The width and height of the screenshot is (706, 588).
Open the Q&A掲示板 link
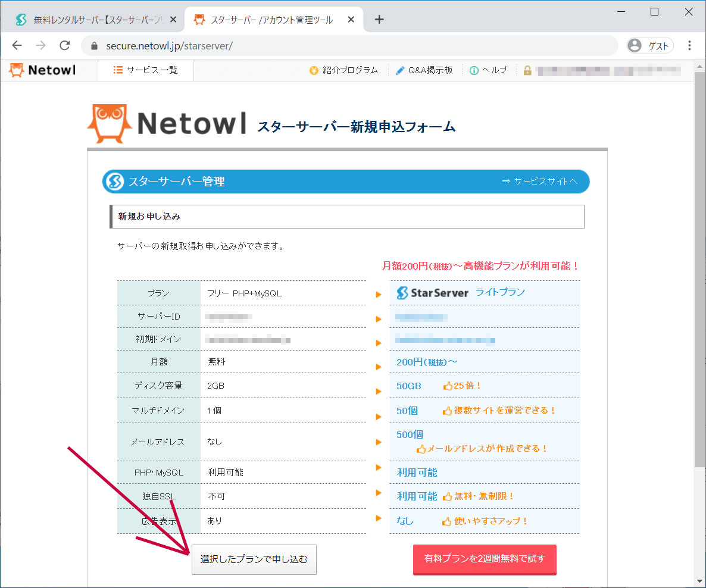tap(430, 70)
